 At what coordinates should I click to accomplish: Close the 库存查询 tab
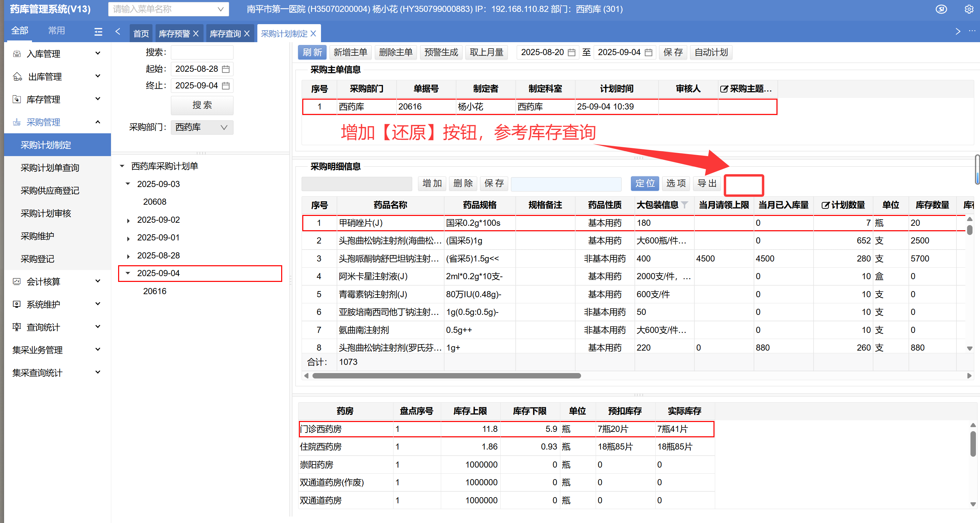pyautogui.click(x=247, y=34)
